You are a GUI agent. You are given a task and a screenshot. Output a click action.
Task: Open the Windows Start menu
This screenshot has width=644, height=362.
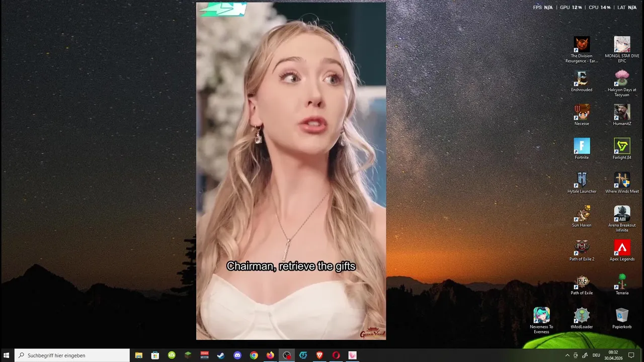tap(7, 355)
